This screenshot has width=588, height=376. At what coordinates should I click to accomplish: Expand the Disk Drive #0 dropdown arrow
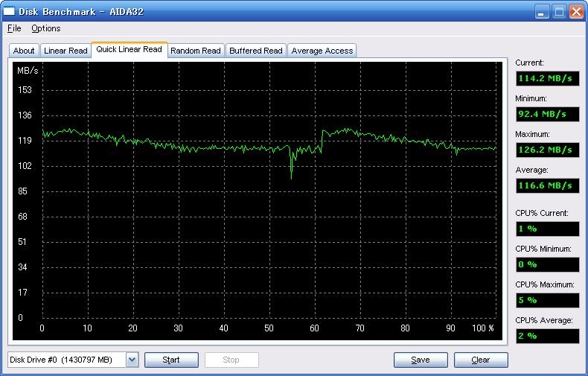click(132, 360)
